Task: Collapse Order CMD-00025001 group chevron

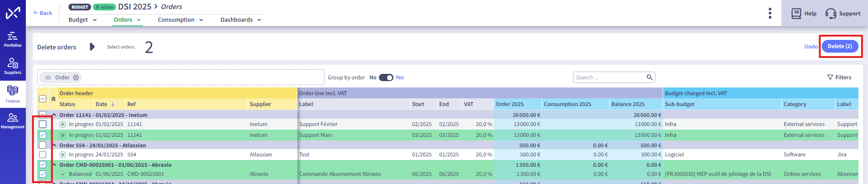Action: pos(54,165)
